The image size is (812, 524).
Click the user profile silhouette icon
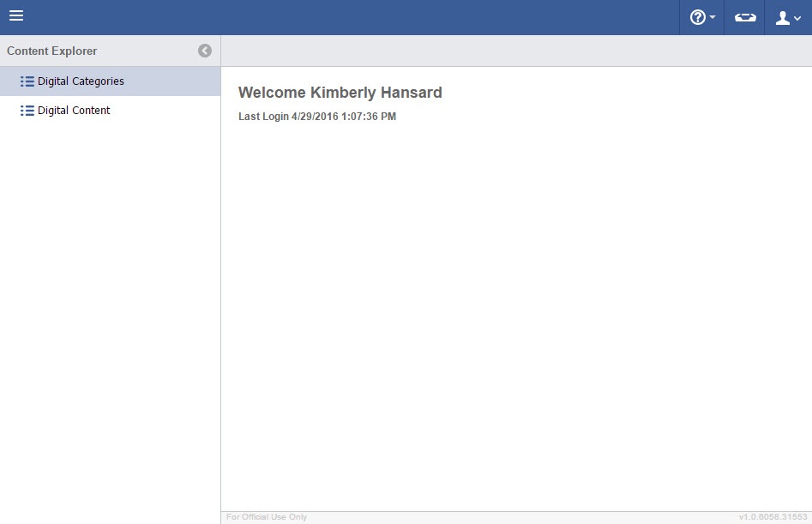[782, 17]
